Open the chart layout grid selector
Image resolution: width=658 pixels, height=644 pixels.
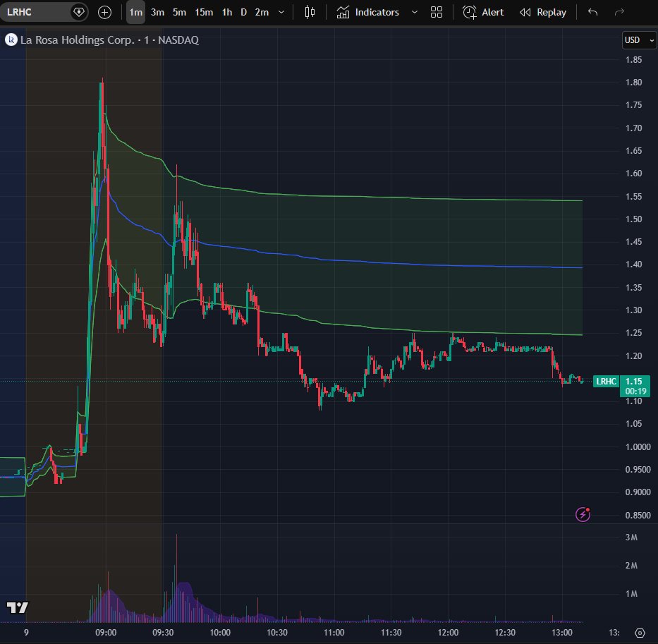point(437,12)
